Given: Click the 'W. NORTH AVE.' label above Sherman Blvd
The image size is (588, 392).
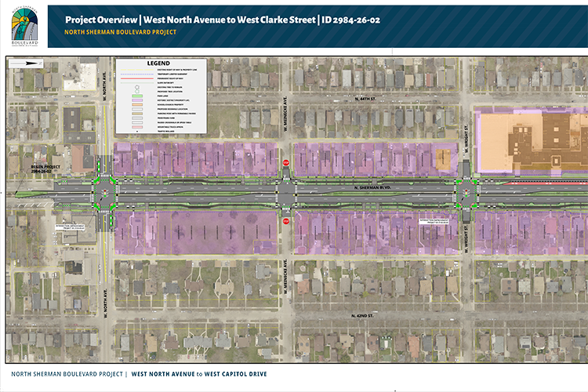Looking at the screenshot, I should (105, 86).
